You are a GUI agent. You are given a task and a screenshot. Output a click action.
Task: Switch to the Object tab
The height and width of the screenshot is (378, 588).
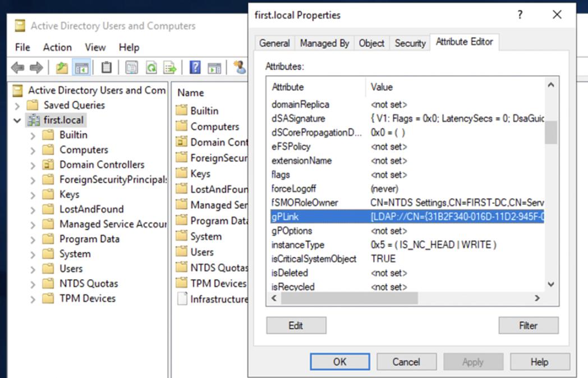371,43
